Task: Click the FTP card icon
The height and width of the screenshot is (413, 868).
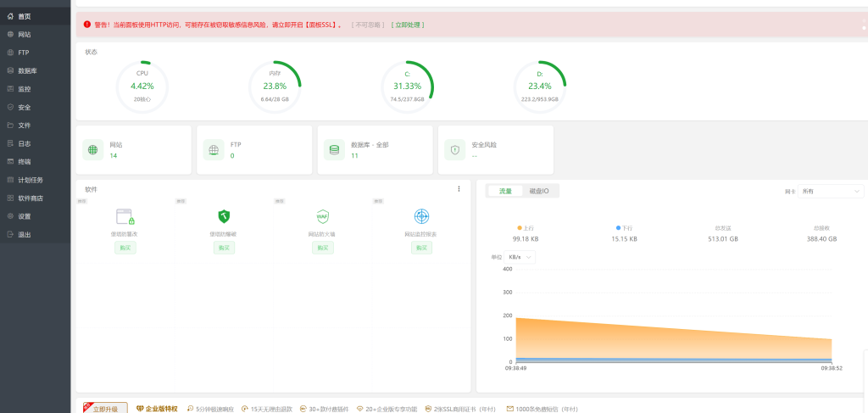Action: pyautogui.click(x=214, y=150)
